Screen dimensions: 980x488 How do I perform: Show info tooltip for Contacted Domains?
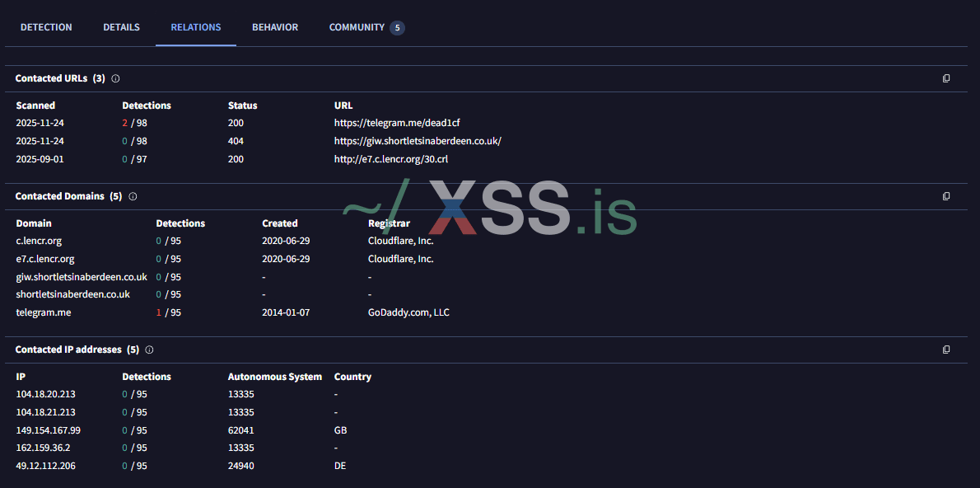coord(133,196)
